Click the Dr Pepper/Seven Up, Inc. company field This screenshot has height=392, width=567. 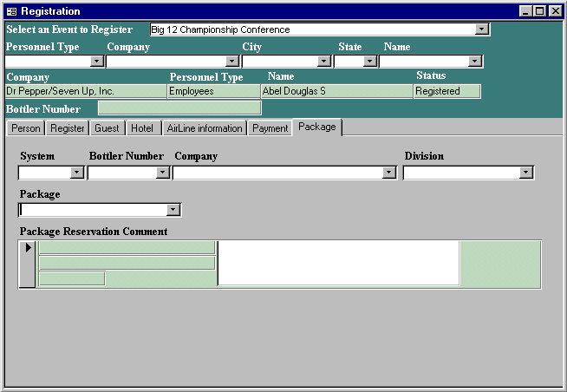point(86,91)
